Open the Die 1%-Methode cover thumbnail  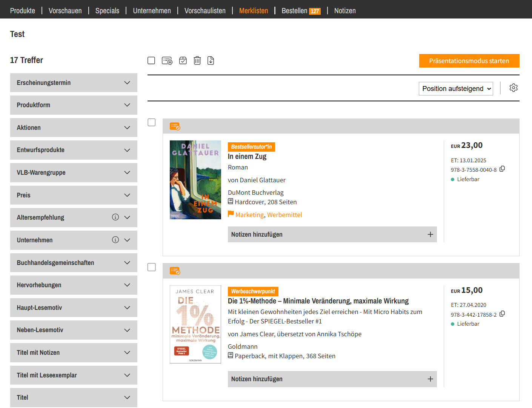tap(195, 325)
